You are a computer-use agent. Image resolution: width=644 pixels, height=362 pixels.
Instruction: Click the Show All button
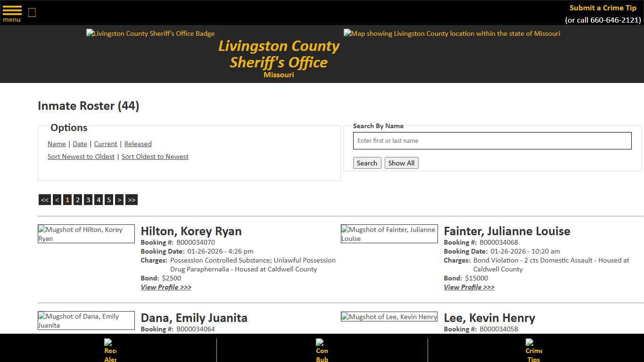401,163
